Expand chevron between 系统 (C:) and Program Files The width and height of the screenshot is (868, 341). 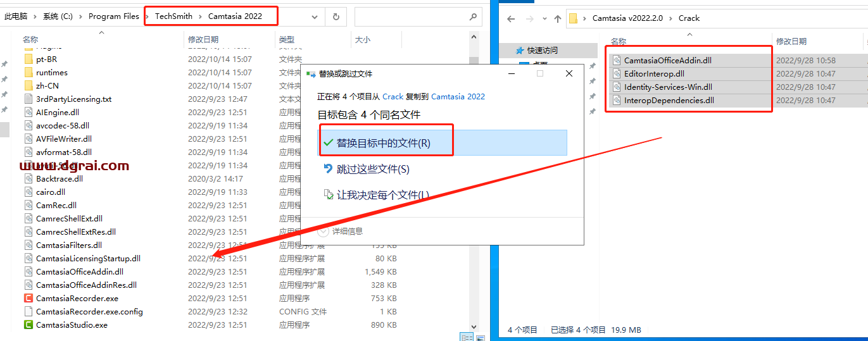click(81, 16)
